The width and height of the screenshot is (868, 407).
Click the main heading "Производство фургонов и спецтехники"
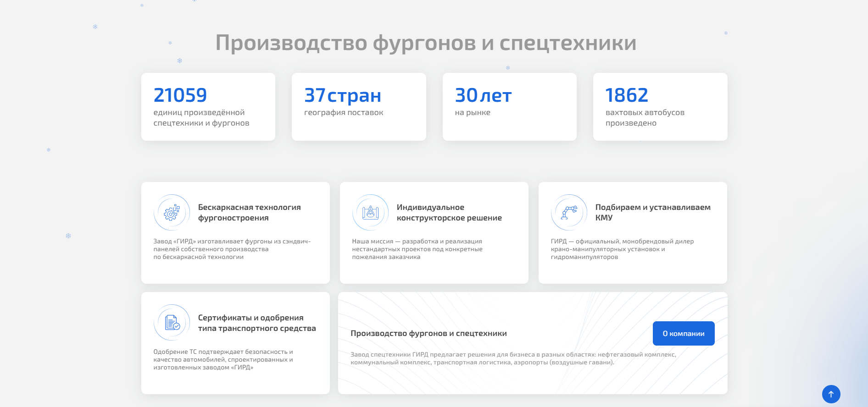[x=426, y=43]
